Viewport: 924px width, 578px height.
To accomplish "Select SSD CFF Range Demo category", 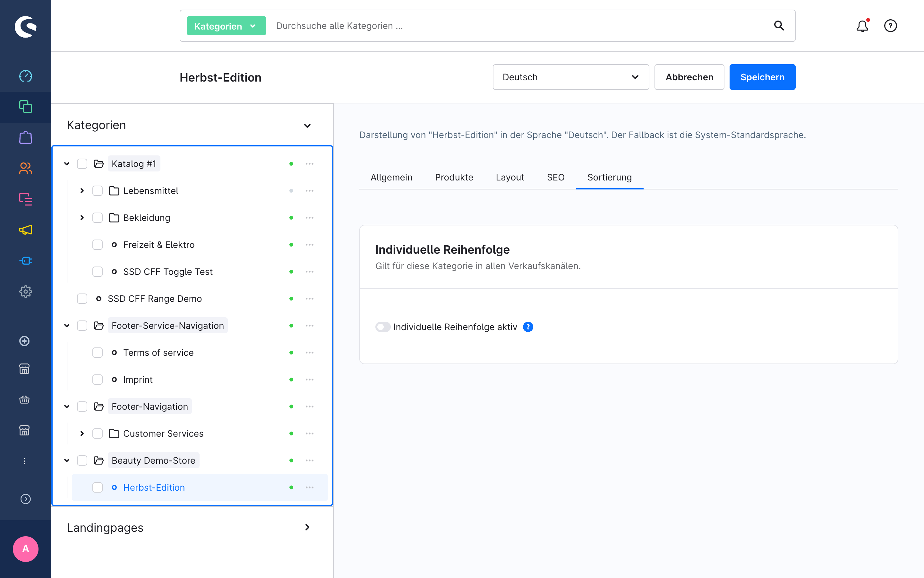I will tap(155, 299).
